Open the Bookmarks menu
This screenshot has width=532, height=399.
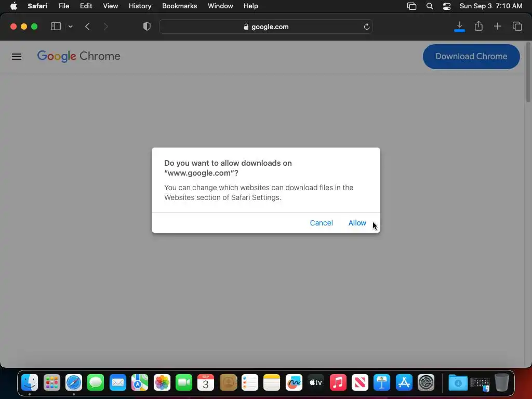click(179, 6)
